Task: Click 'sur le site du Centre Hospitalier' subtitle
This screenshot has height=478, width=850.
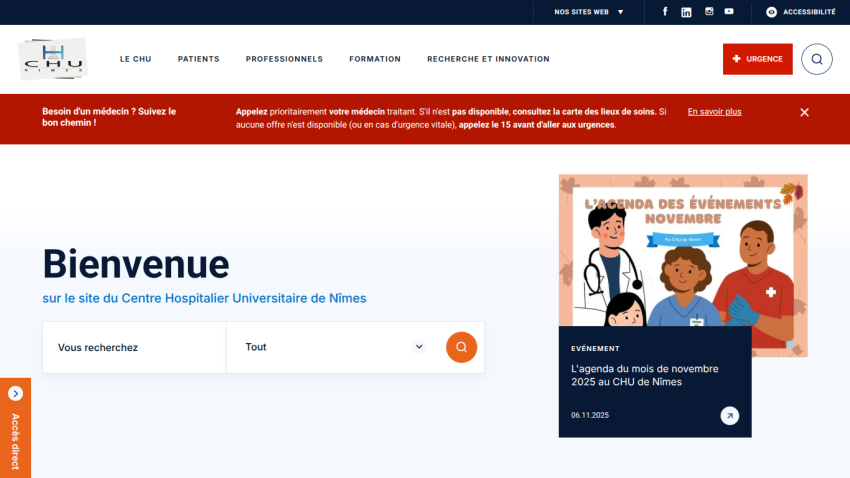Action: click(204, 299)
